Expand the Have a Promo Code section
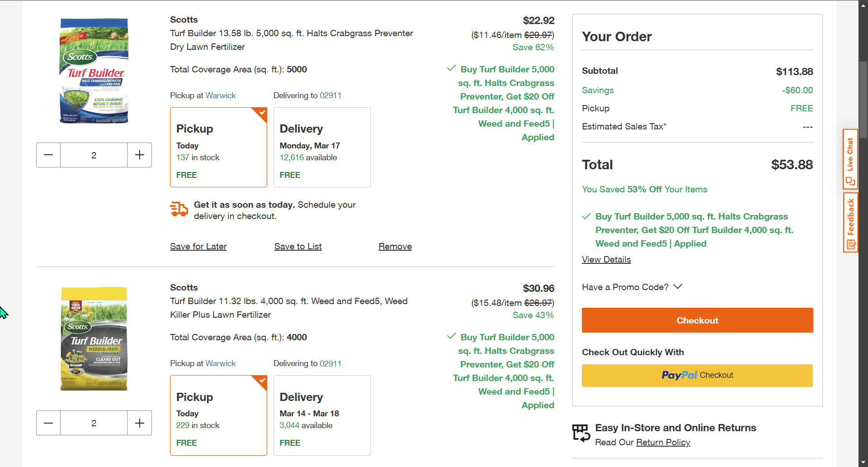Image resolution: width=868 pixels, height=467 pixels. [632, 287]
